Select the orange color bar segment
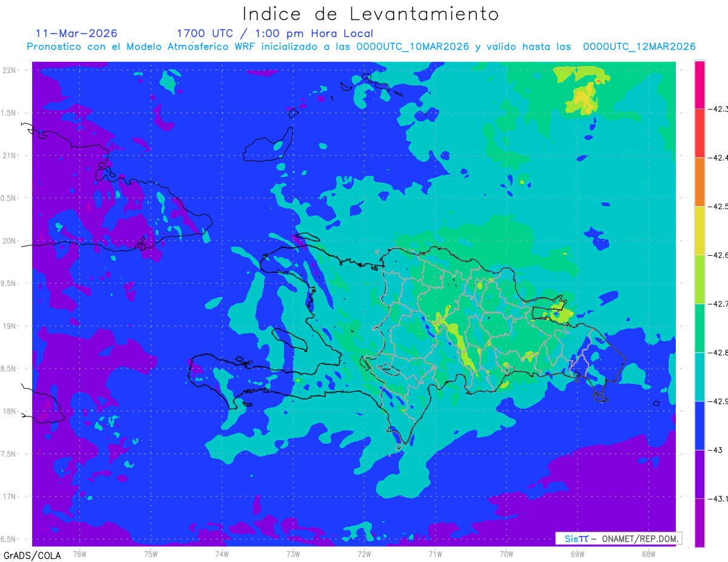The image size is (728, 562). [699, 182]
